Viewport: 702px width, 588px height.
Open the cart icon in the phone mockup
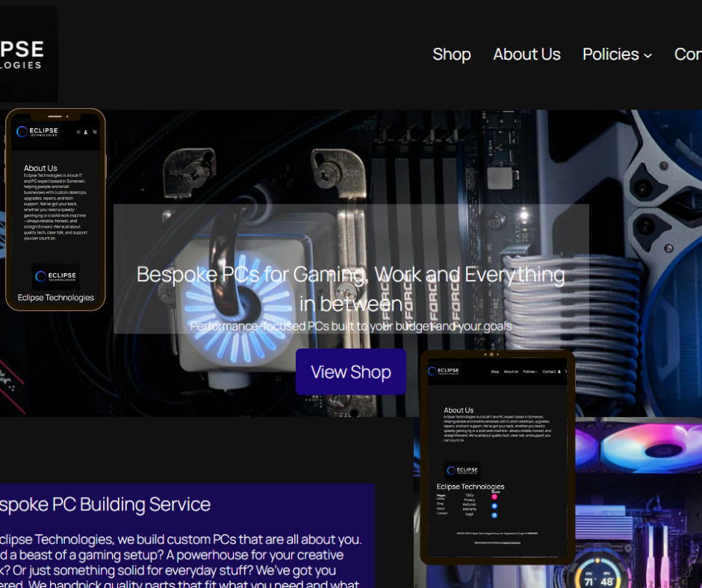[x=95, y=132]
